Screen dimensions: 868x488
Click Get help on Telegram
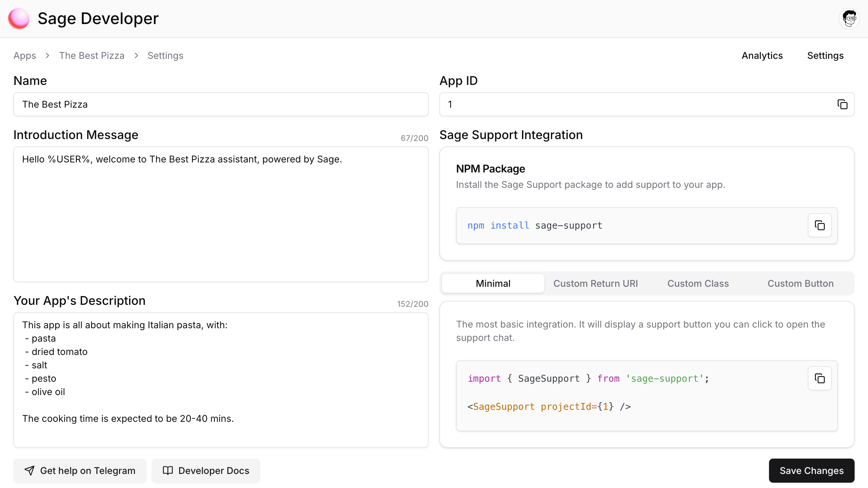(x=80, y=471)
